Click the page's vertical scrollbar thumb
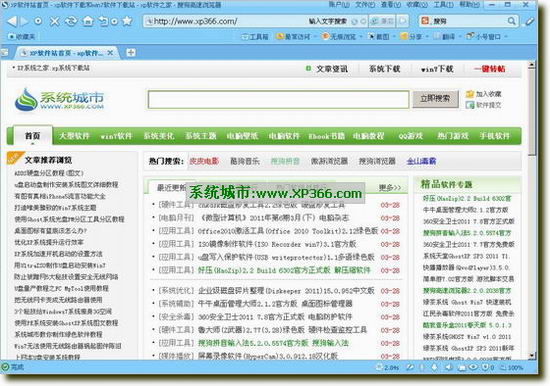 click(531, 112)
